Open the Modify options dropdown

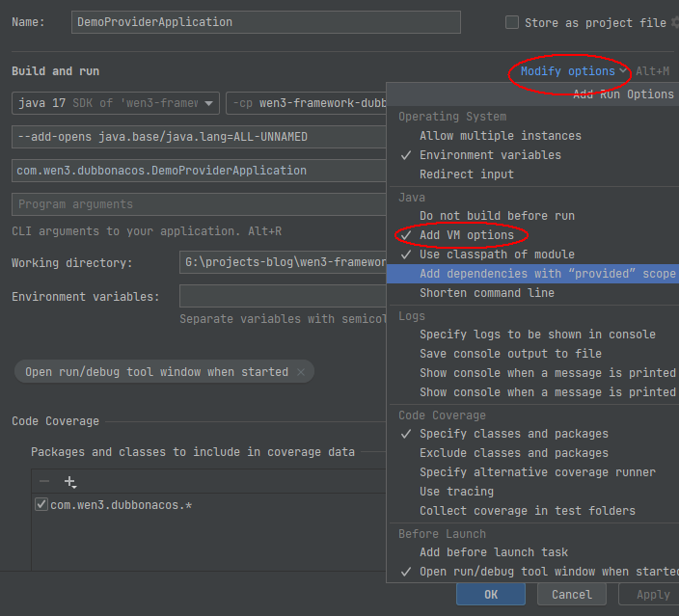click(x=573, y=71)
